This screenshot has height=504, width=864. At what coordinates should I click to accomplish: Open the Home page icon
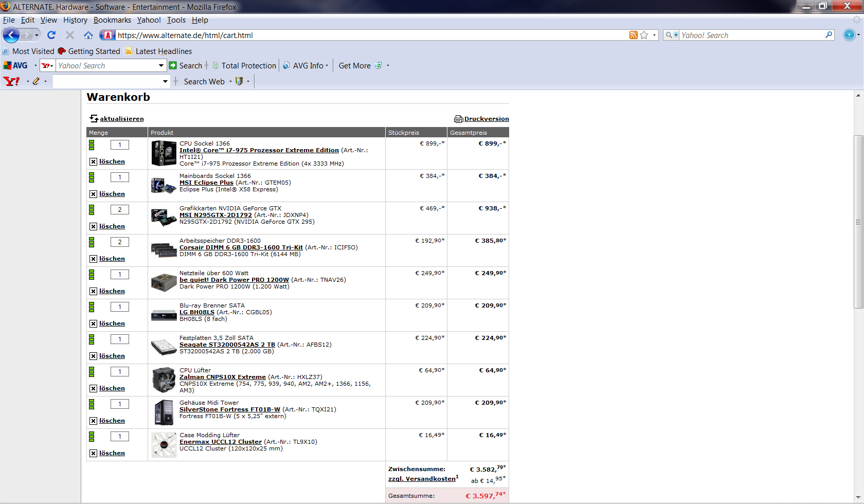[88, 35]
